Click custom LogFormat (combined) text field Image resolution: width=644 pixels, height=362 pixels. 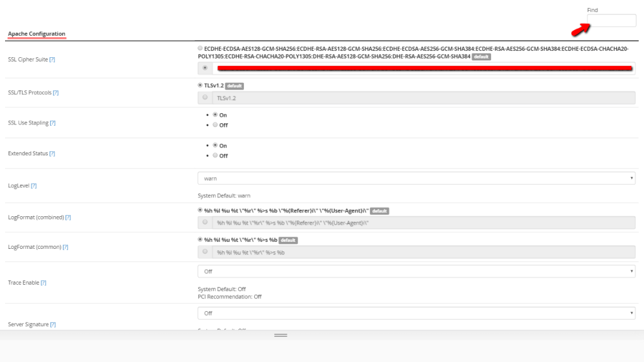point(424,223)
